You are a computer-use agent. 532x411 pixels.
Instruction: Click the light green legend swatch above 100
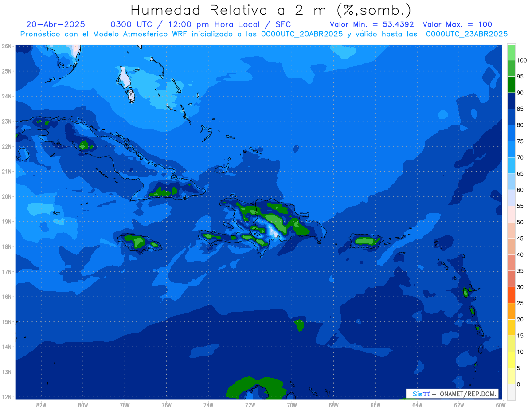pyautogui.click(x=511, y=52)
